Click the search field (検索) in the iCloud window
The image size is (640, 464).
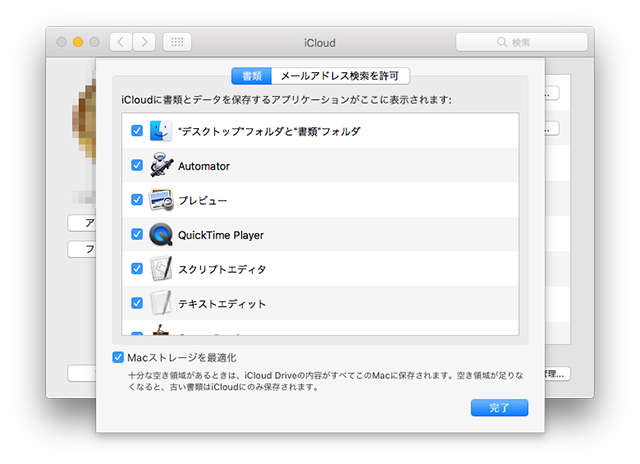[521, 42]
